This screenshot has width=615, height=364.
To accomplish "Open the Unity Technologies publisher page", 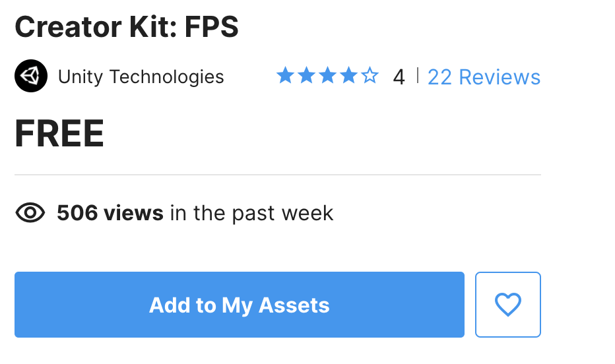I will pyautogui.click(x=141, y=77).
